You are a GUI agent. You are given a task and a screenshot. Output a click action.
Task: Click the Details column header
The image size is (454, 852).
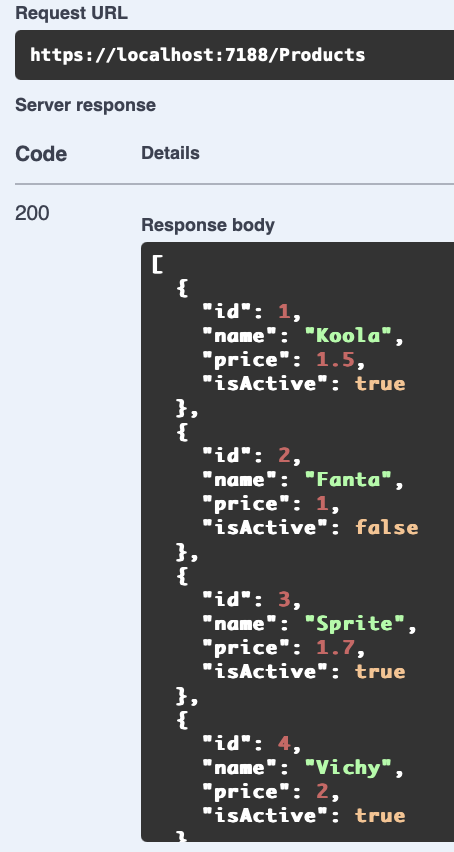point(171,153)
